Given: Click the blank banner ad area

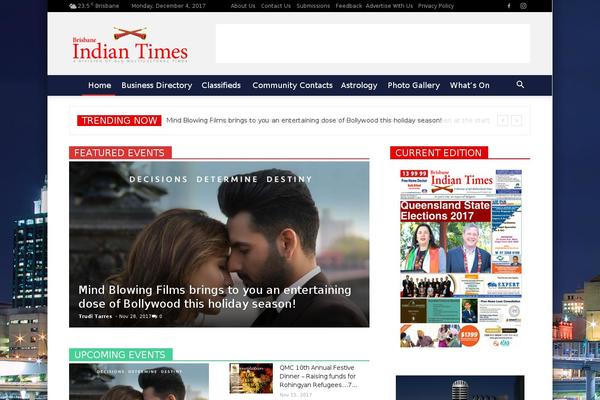Looking at the screenshot, I should 373,44.
